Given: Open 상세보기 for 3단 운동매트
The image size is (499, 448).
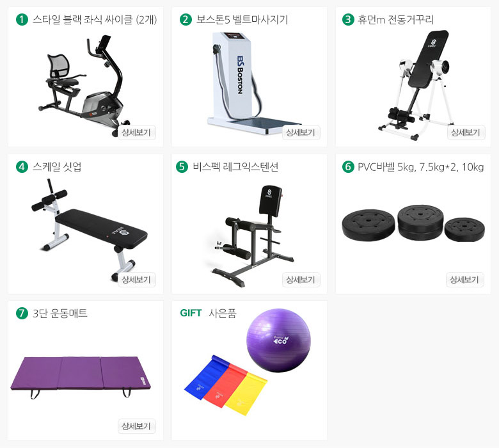Looking at the screenshot, I should (136, 426).
